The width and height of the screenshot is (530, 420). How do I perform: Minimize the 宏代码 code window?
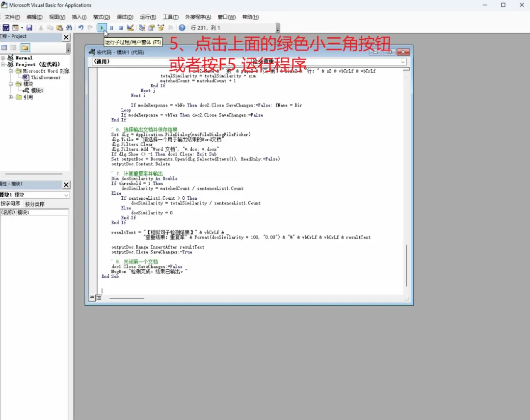375,52
